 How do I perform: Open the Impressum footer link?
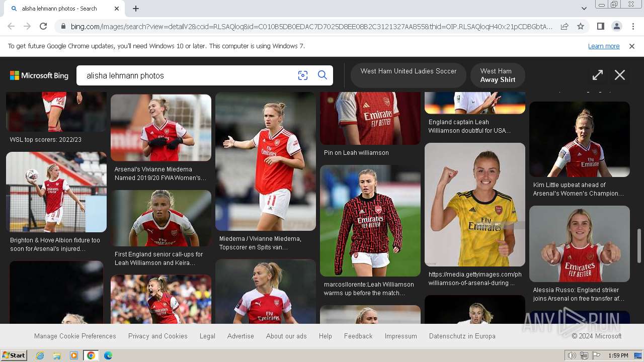[x=401, y=336]
